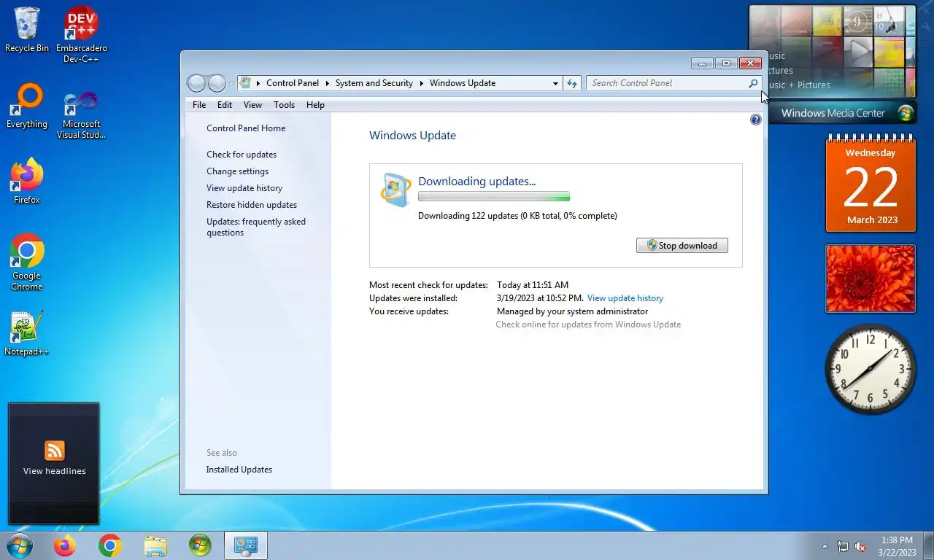Expand the arrow after Control Panel breadcrumb
934x560 pixels.
[x=328, y=83]
